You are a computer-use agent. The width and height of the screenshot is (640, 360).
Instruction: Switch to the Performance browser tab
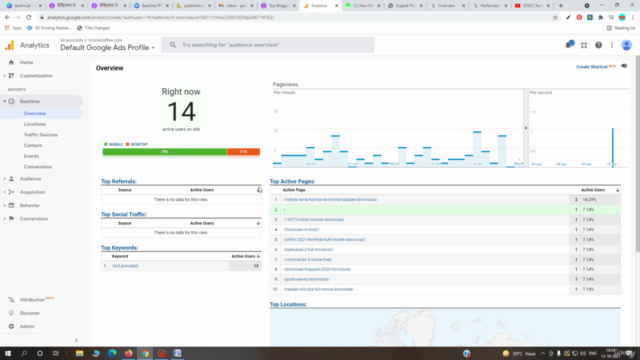[x=490, y=6]
